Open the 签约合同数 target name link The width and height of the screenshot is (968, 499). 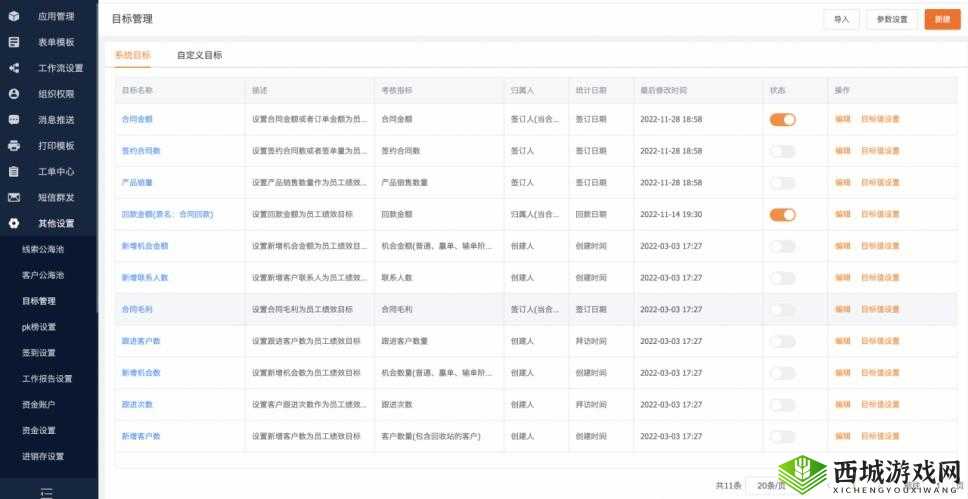(141, 151)
